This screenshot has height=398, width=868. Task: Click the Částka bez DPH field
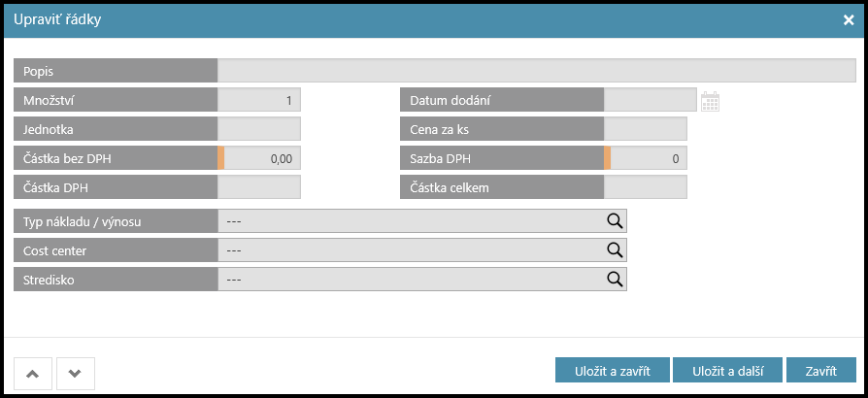pyautogui.click(x=262, y=158)
